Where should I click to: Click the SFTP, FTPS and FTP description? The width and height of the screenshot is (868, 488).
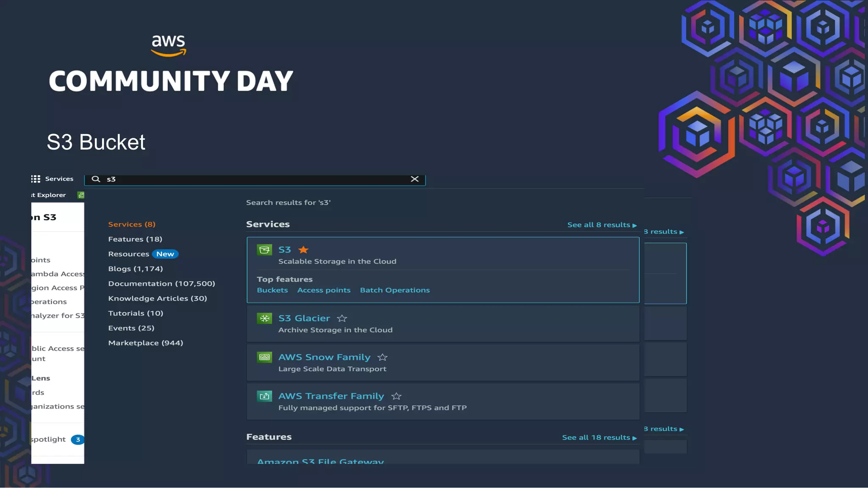tap(373, 408)
